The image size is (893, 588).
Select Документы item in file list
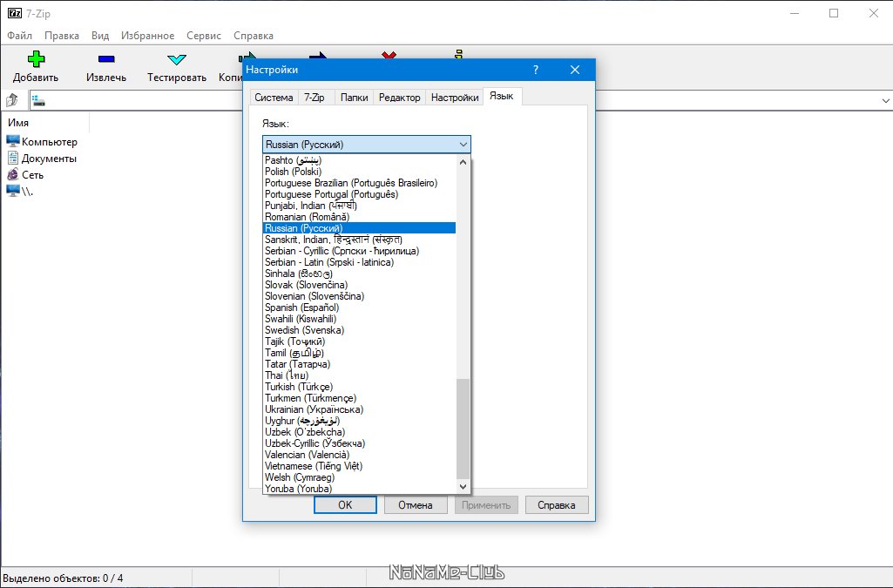pos(42,159)
